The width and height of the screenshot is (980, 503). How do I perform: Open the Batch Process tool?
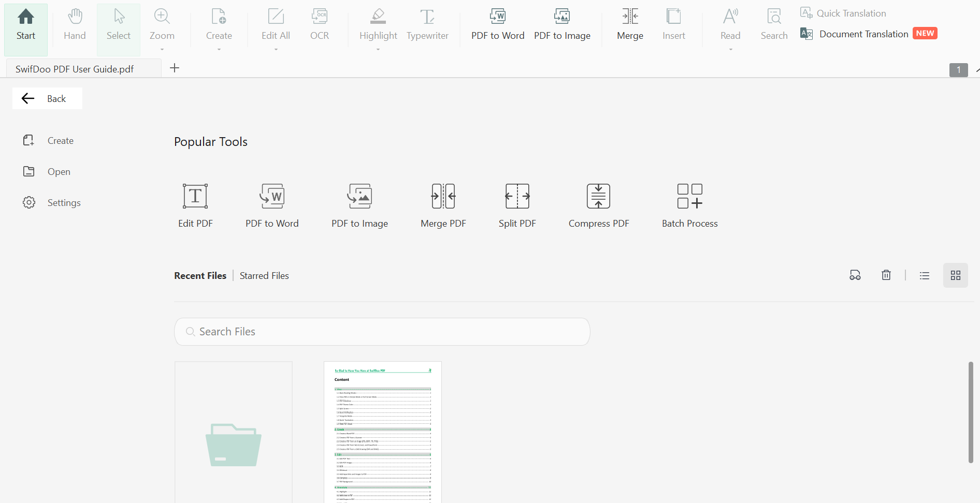(x=689, y=204)
